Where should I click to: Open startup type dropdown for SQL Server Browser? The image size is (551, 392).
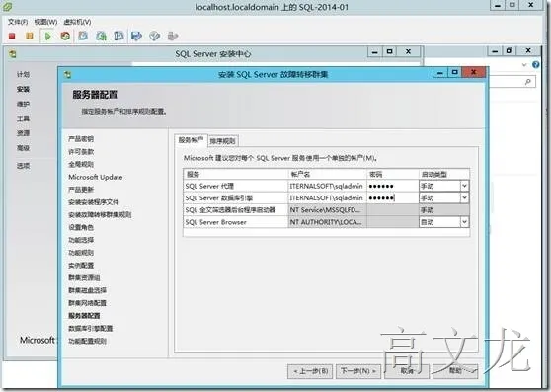[x=464, y=222]
